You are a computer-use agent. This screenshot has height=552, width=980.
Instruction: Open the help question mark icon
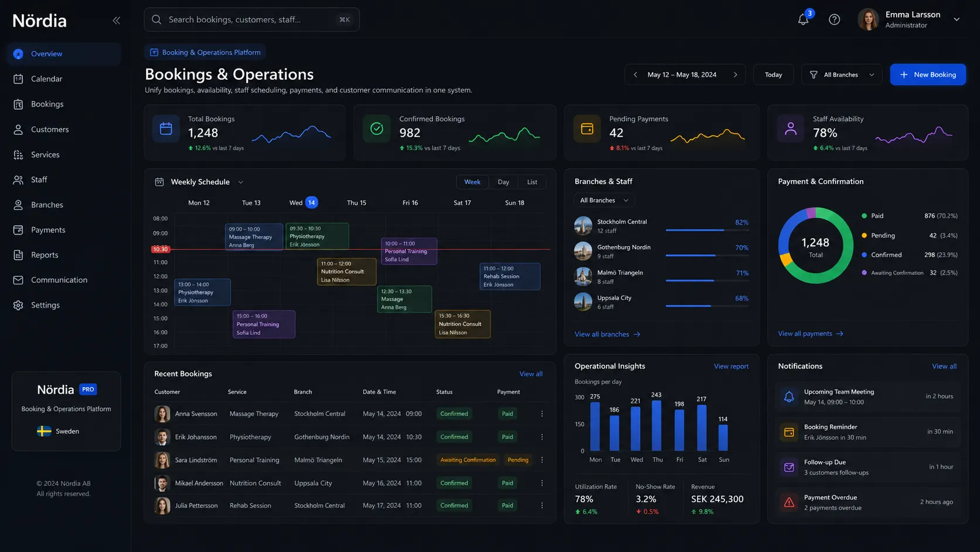(x=834, y=19)
